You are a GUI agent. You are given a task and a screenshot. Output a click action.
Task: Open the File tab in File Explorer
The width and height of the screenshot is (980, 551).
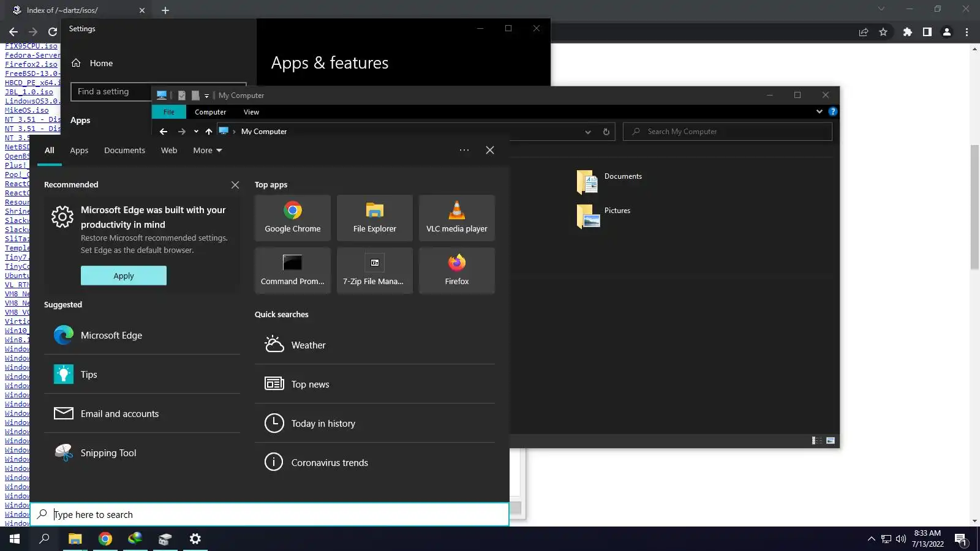tap(169, 112)
